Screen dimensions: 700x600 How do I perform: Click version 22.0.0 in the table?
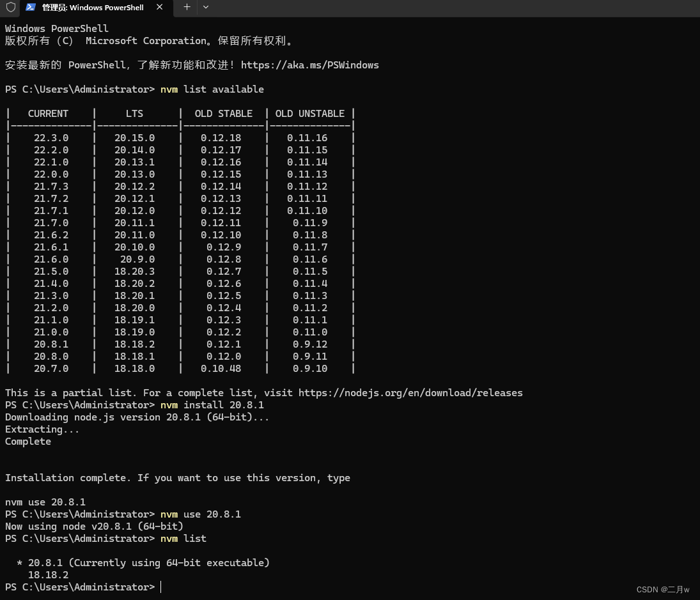pos(51,174)
